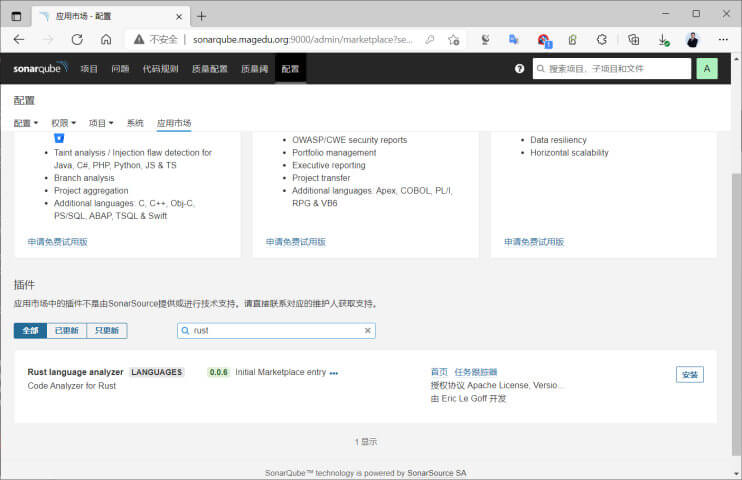742x480 pixels.
Task: Open tab actions menu icon at top left
Action: (16, 16)
